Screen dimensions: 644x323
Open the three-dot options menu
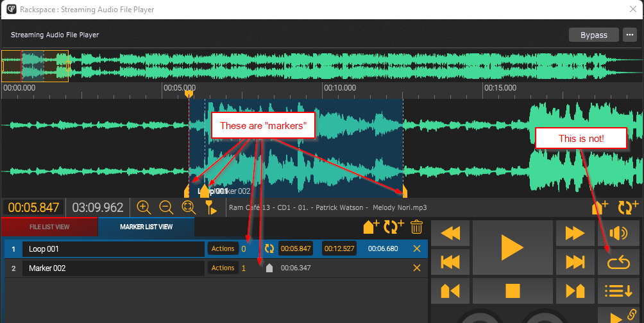[x=629, y=35]
